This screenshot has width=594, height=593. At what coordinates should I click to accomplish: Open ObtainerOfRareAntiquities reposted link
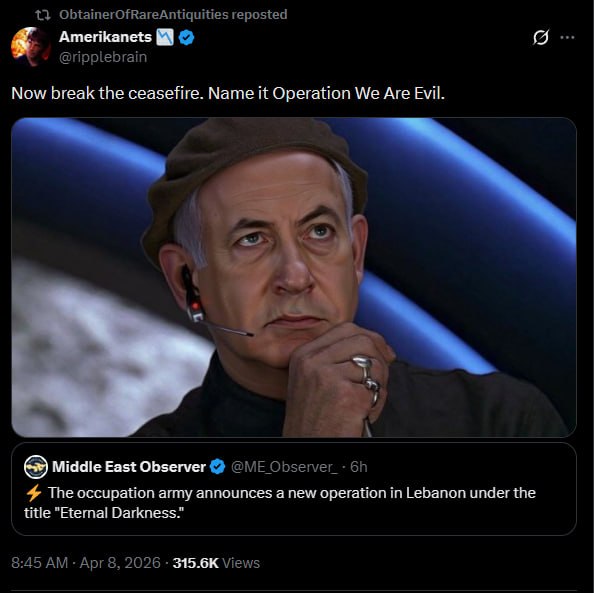[173, 14]
